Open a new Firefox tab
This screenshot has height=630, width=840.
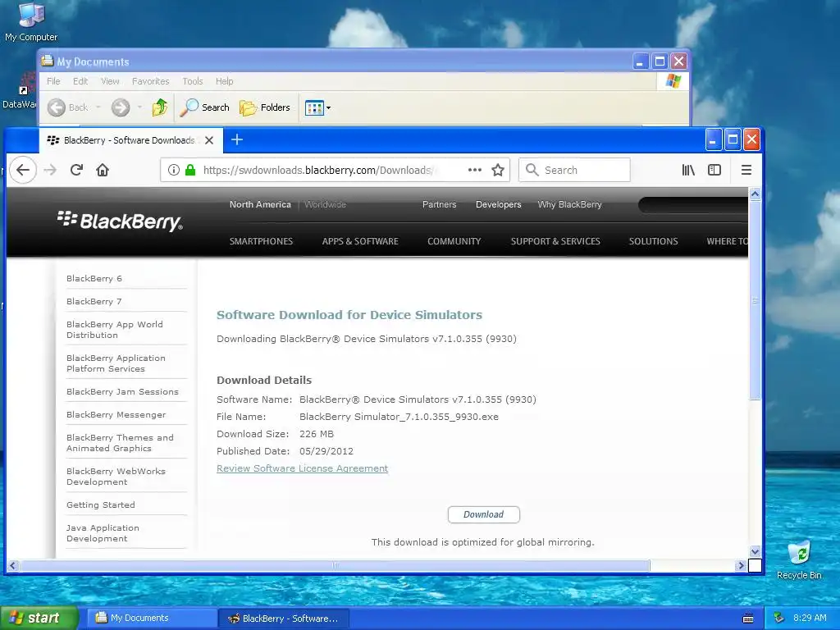(x=237, y=139)
